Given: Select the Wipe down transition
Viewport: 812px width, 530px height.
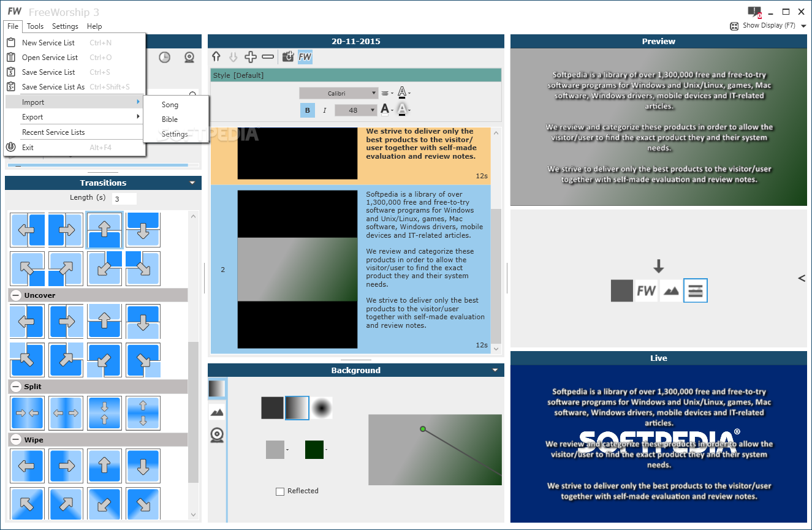Looking at the screenshot, I should pyautogui.click(x=143, y=466).
